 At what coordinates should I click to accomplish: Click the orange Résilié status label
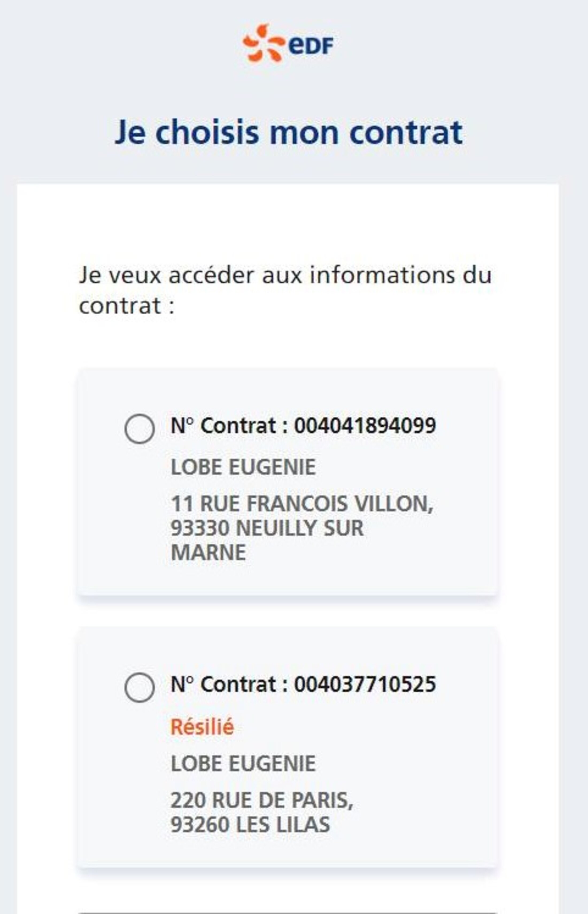[202, 727]
